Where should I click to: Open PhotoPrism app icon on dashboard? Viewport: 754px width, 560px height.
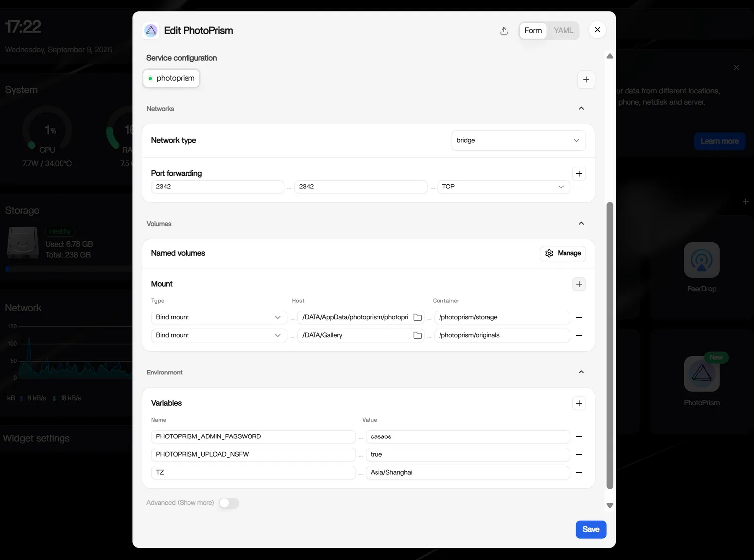(701, 374)
